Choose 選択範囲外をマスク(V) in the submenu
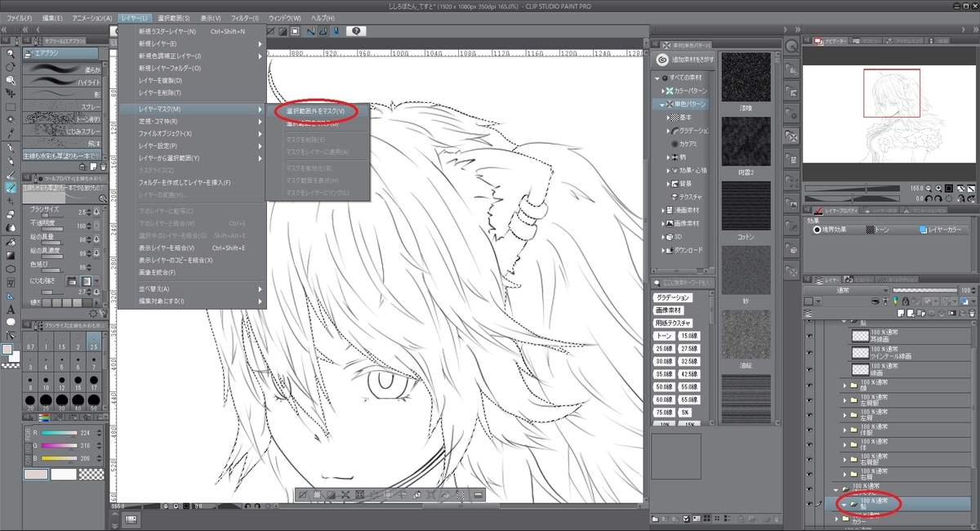The width and height of the screenshot is (980, 531). pos(315,110)
